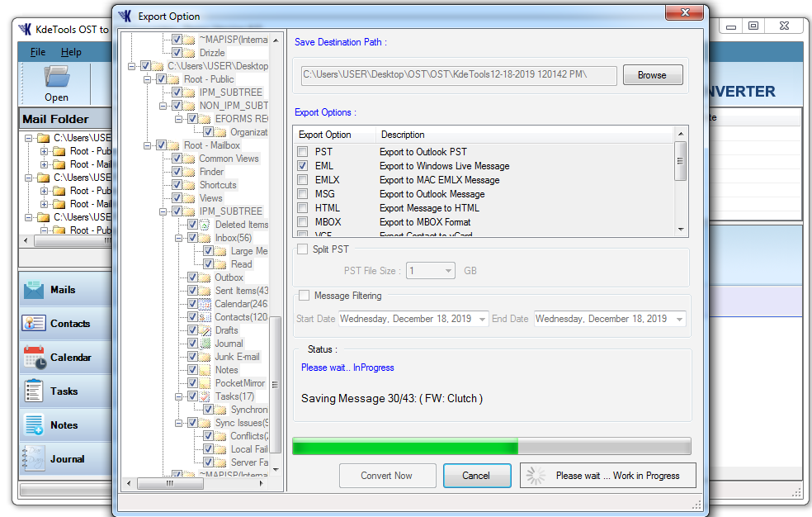This screenshot has width=812, height=517.
Task: Select the Tasks(17) folder icon
Action: 205,396
